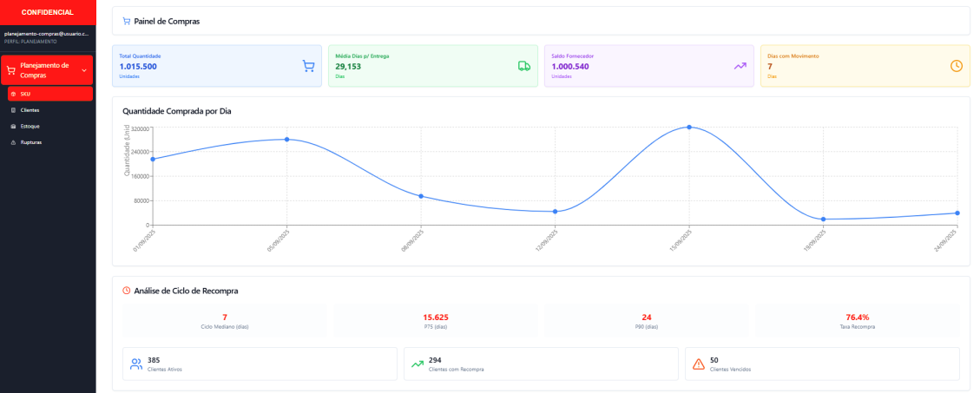Click the user email in the sidebar
980x393 pixels.
pos(46,33)
